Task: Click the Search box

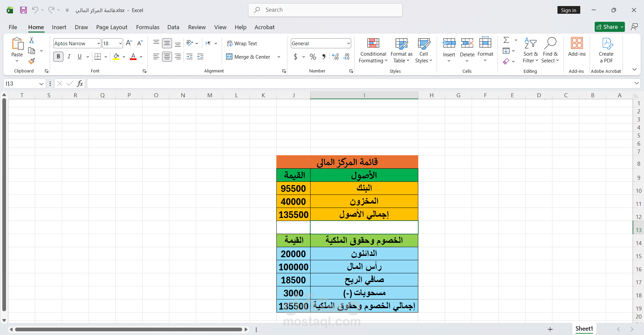Action: click(x=325, y=10)
